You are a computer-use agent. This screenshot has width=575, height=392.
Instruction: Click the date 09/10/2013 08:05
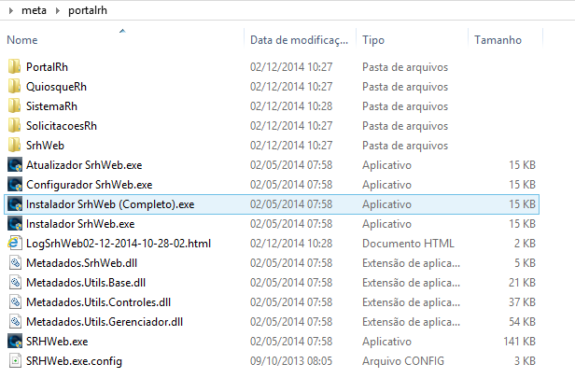pos(291,361)
